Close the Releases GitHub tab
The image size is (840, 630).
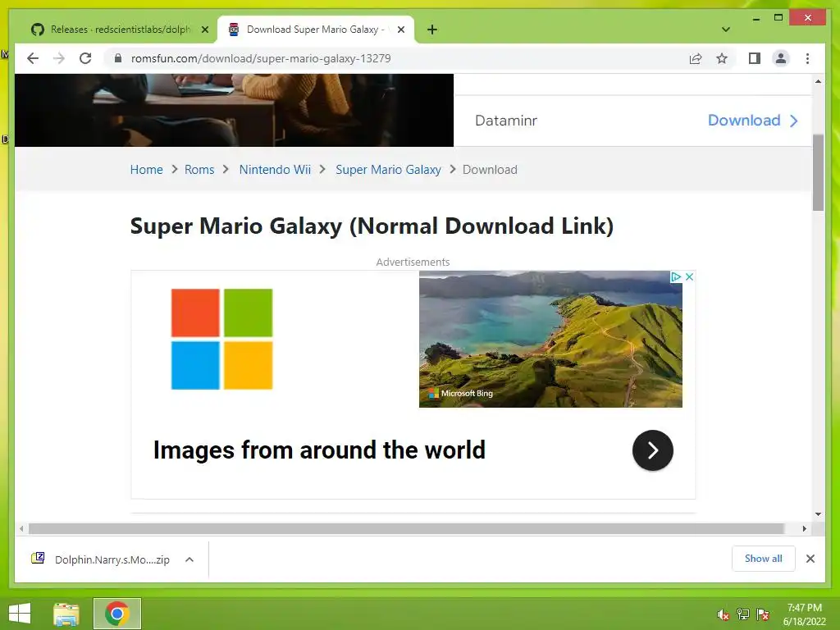coord(204,30)
